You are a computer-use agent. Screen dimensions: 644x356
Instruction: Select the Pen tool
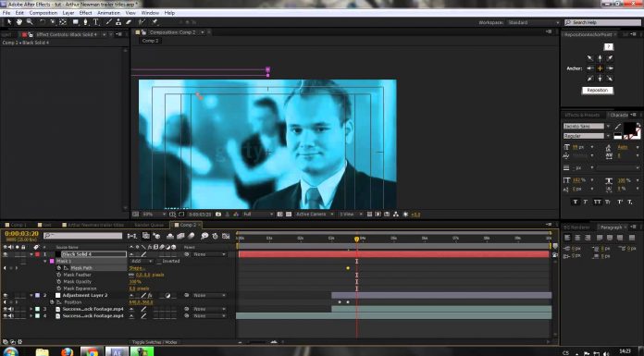[85, 22]
